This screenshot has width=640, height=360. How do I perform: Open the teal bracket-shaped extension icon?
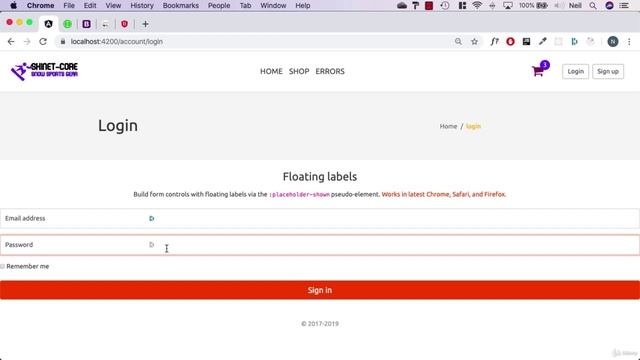pos(574,42)
